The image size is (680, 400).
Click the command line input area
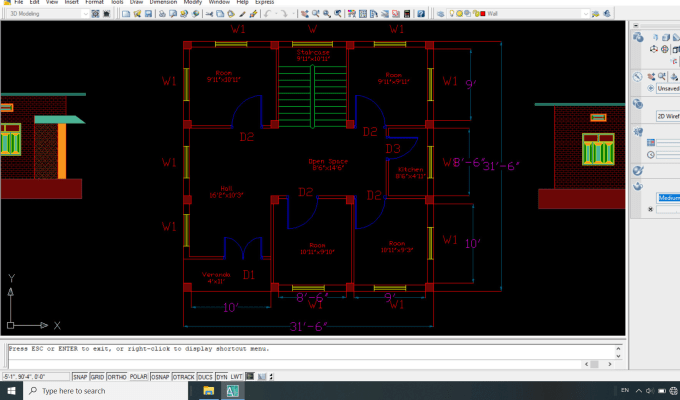[x=295, y=364]
